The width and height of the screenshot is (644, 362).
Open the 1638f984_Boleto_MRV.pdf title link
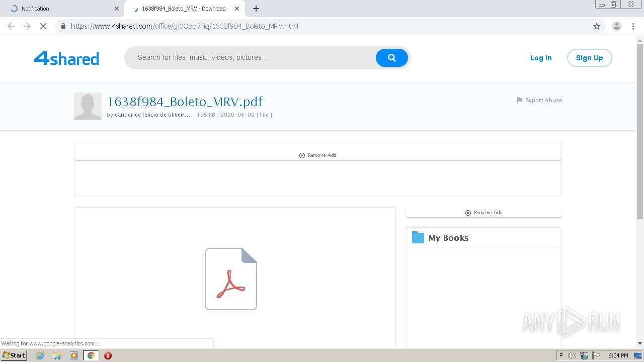[x=185, y=102]
